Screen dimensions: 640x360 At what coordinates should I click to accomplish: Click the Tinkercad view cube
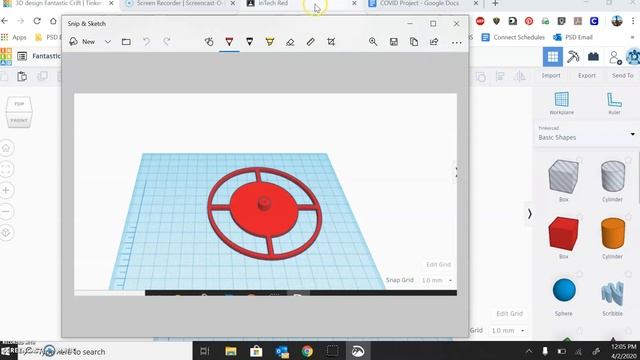(x=18, y=112)
